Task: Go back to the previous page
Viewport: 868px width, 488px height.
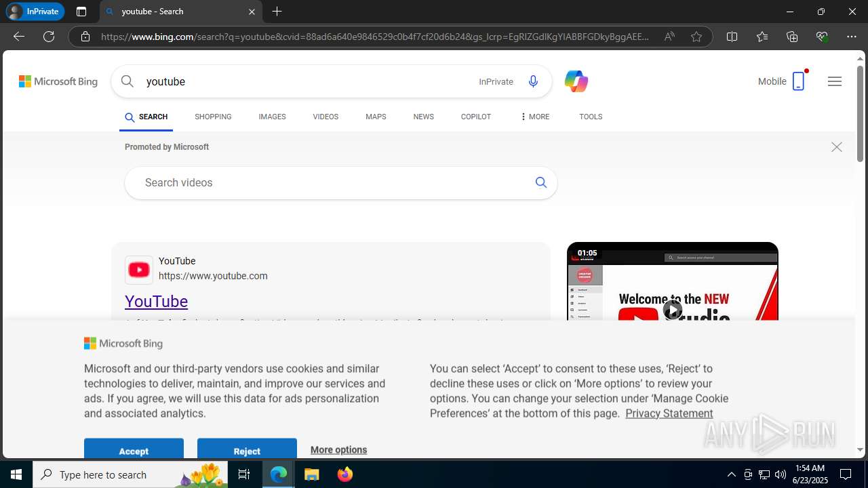Action: click(x=19, y=37)
